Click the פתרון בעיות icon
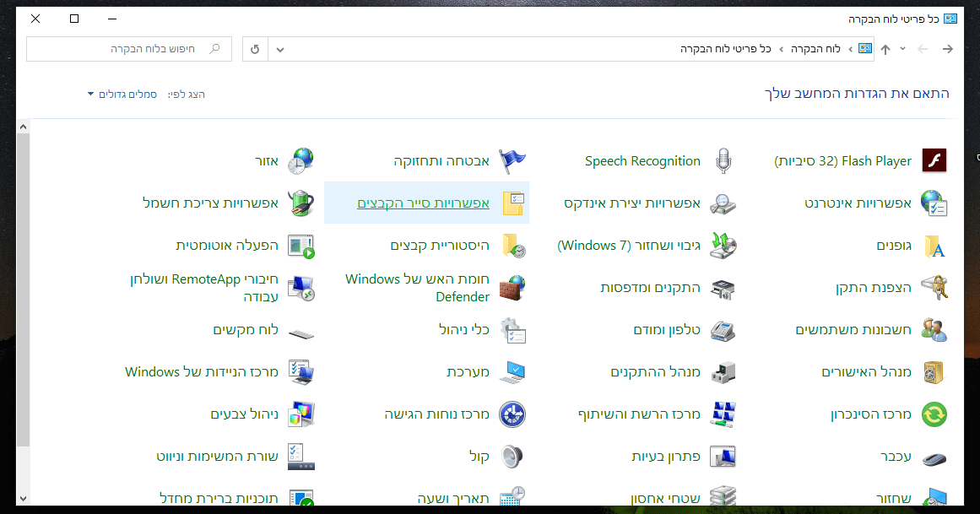980x514 pixels. click(x=723, y=457)
